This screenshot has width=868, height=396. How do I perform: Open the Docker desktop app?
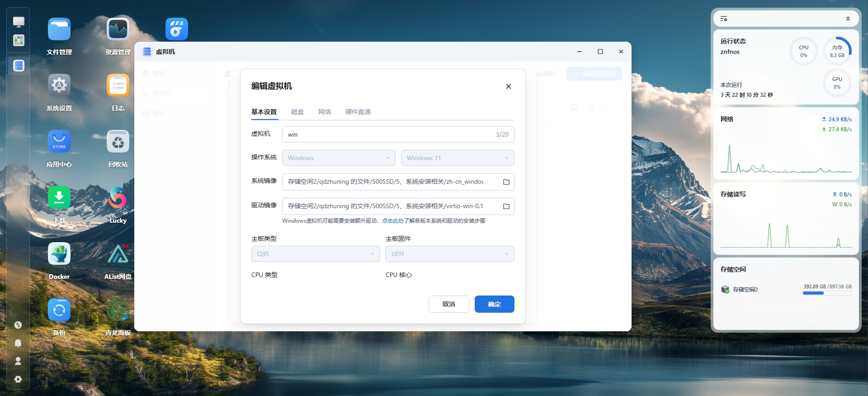click(x=59, y=254)
